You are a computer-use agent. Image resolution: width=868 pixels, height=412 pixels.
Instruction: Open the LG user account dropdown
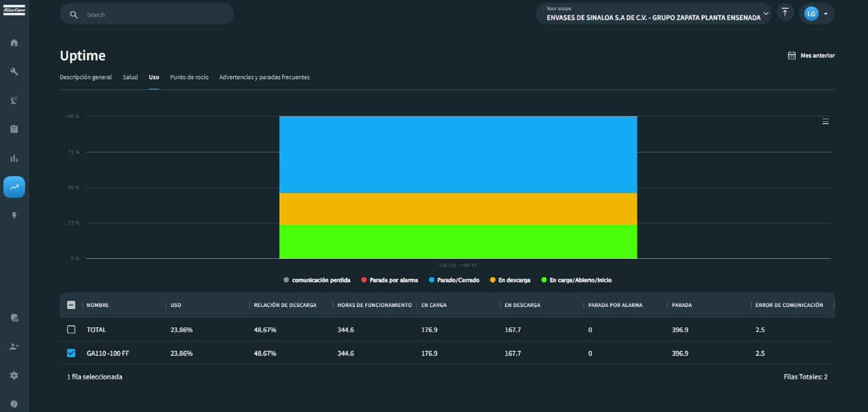[816, 14]
